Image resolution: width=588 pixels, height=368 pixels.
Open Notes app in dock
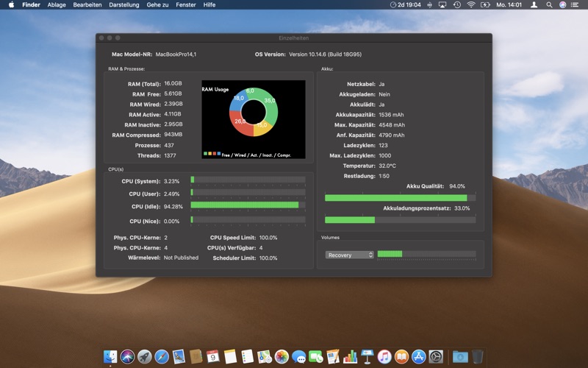230,357
